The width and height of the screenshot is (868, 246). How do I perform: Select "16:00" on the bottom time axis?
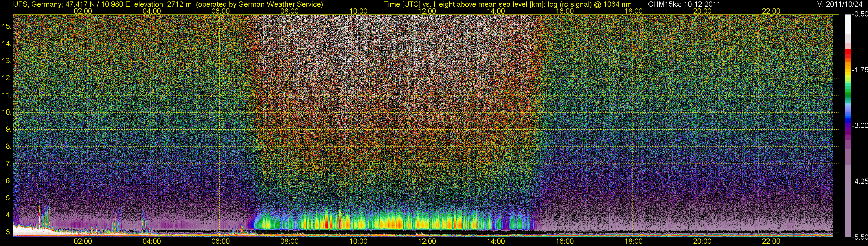click(565, 241)
